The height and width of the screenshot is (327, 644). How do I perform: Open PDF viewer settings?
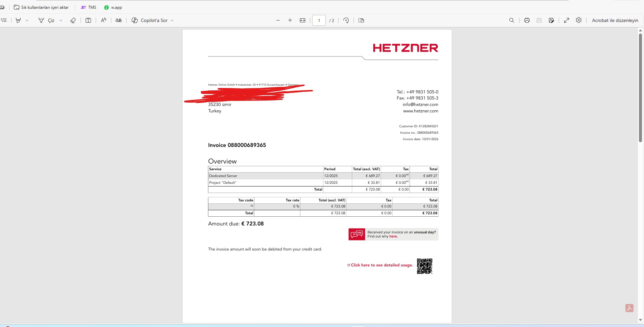pyautogui.click(x=579, y=20)
